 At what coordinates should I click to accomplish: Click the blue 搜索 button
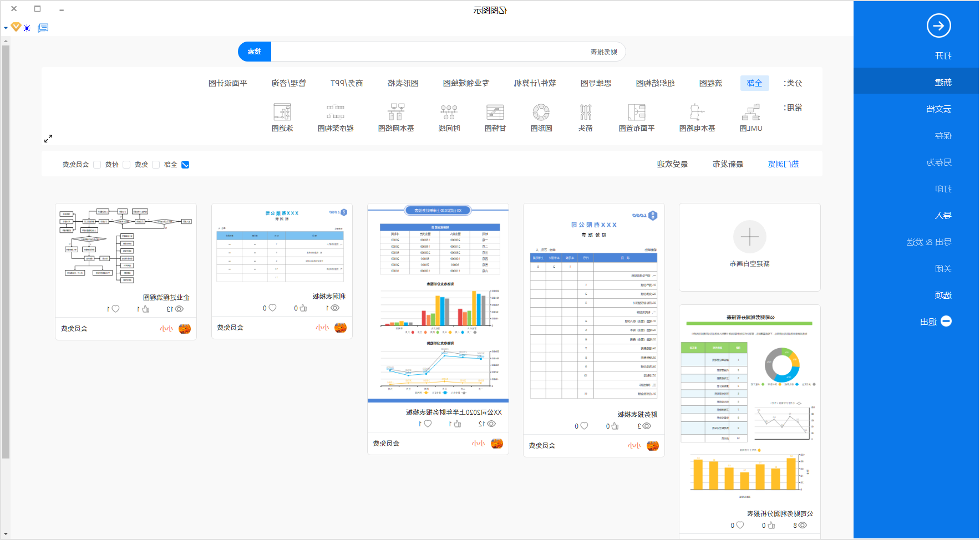pos(255,52)
